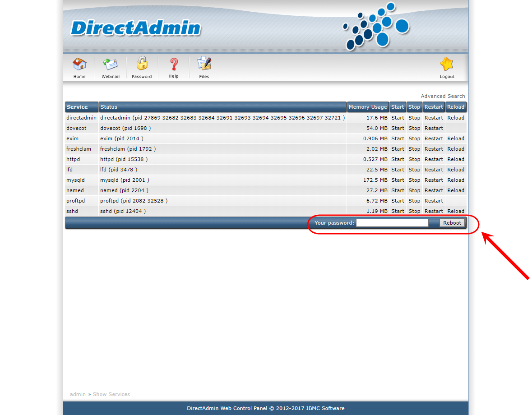Reload the named service
Screen dimensions: 532x415
tap(456, 190)
